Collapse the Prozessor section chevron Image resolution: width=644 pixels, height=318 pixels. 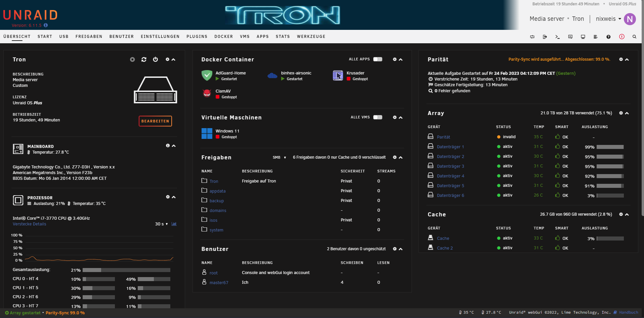coord(174,197)
